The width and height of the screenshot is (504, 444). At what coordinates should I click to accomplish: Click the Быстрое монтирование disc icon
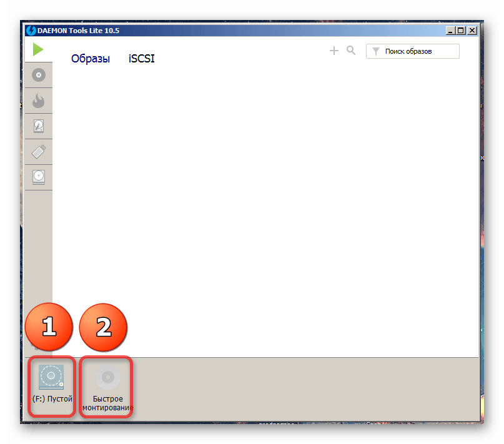tap(108, 377)
